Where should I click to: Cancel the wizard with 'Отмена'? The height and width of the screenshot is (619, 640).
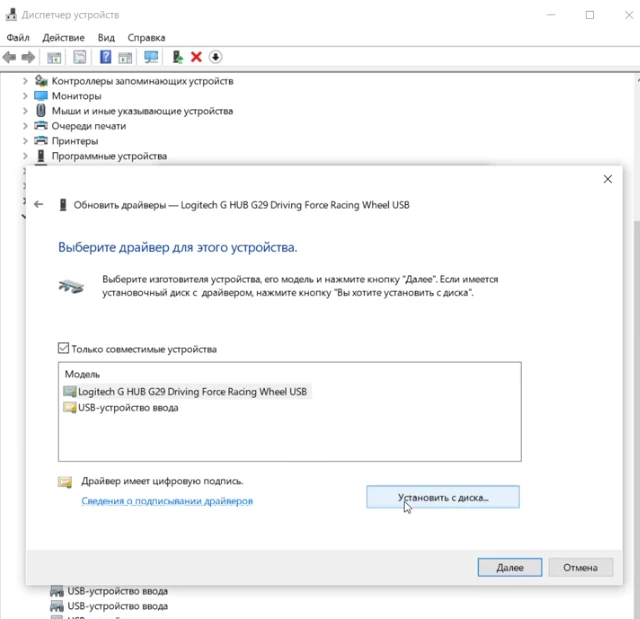coord(580,567)
